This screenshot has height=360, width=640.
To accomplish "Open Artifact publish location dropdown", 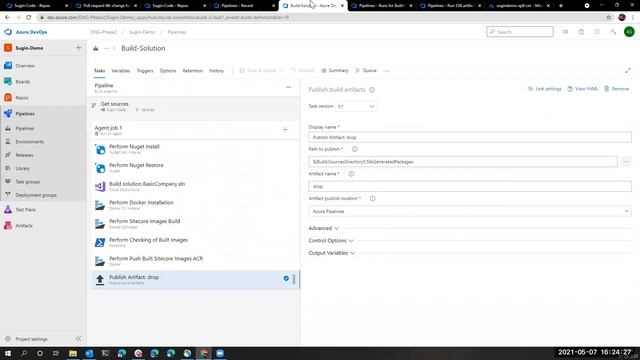I will click(470, 211).
